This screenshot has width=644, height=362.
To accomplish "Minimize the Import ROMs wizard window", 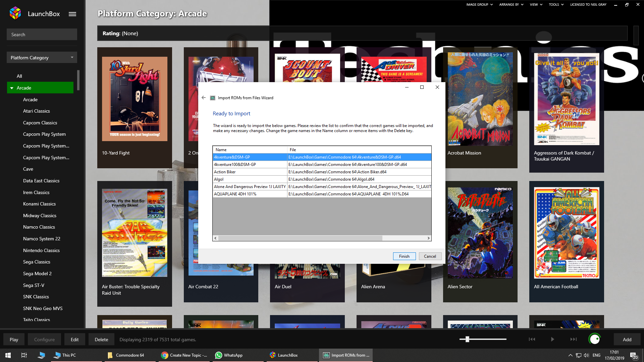I will click(407, 87).
